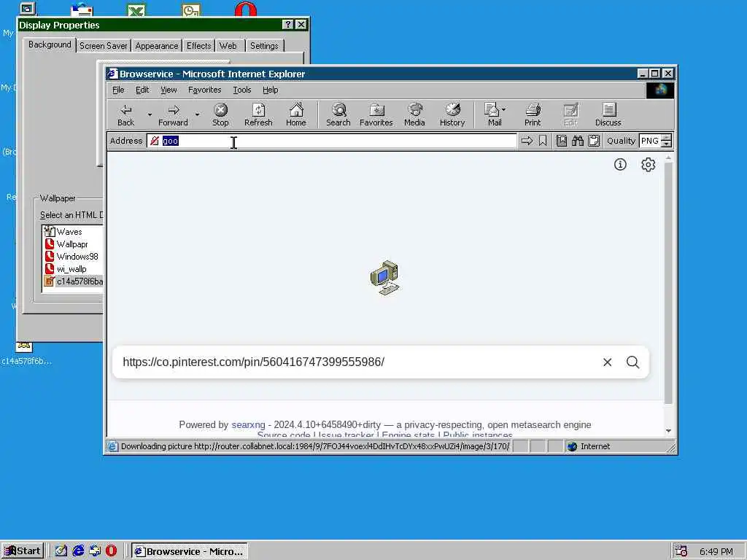Open the Help menu

coord(270,90)
